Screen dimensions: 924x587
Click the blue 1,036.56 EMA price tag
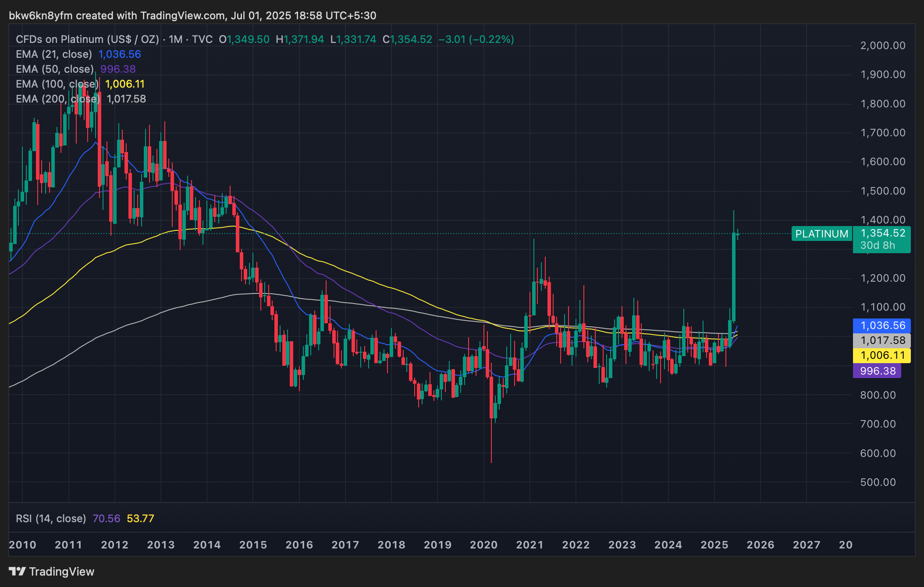coord(882,325)
